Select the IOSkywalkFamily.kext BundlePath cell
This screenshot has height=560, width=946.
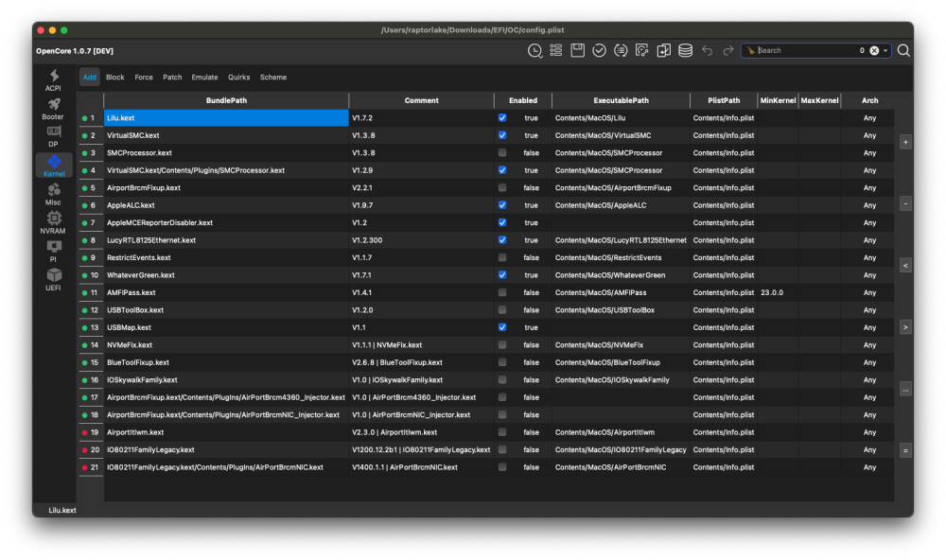coord(226,380)
